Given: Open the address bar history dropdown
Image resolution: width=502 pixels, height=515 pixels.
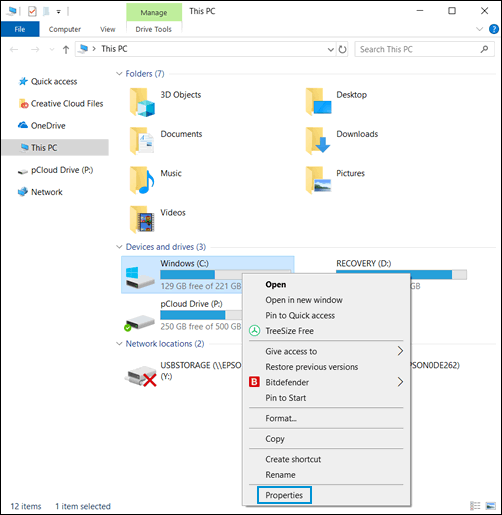Looking at the screenshot, I should pos(331,50).
